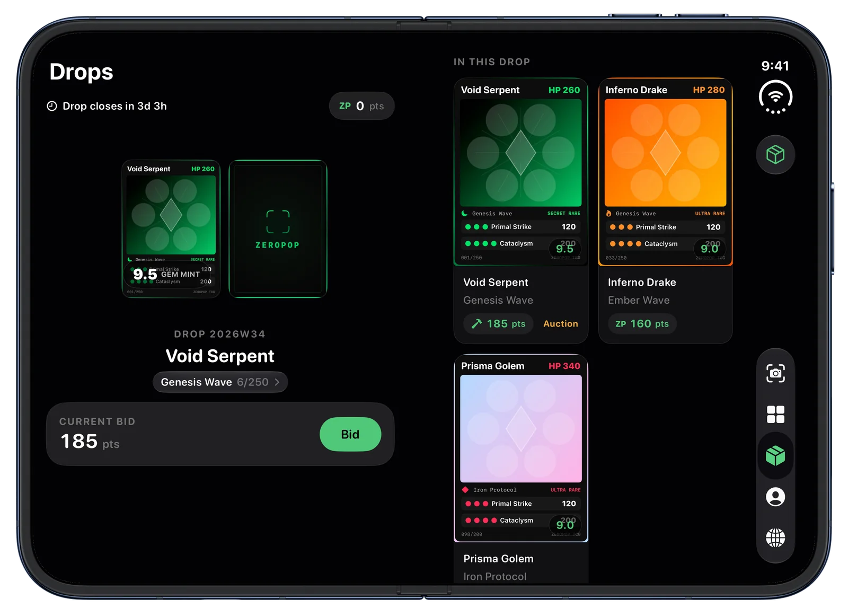Tap the 185 pts auction price pill
This screenshot has width=848, height=616.
[499, 323]
